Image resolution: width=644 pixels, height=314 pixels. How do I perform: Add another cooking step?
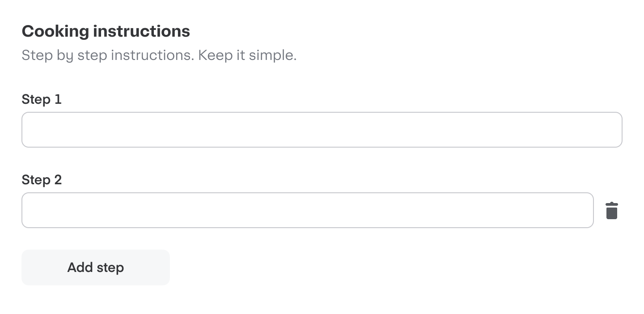tap(96, 267)
